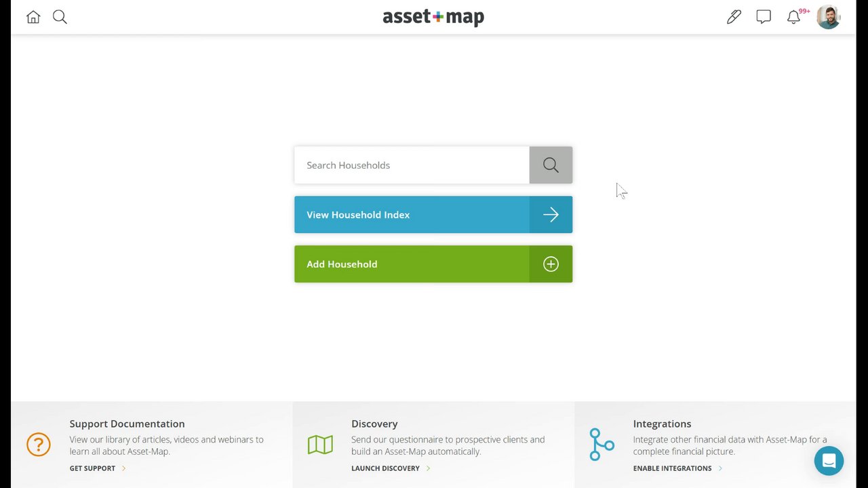Submit household search with magnifier button
The width and height of the screenshot is (868, 488).
pos(551,165)
